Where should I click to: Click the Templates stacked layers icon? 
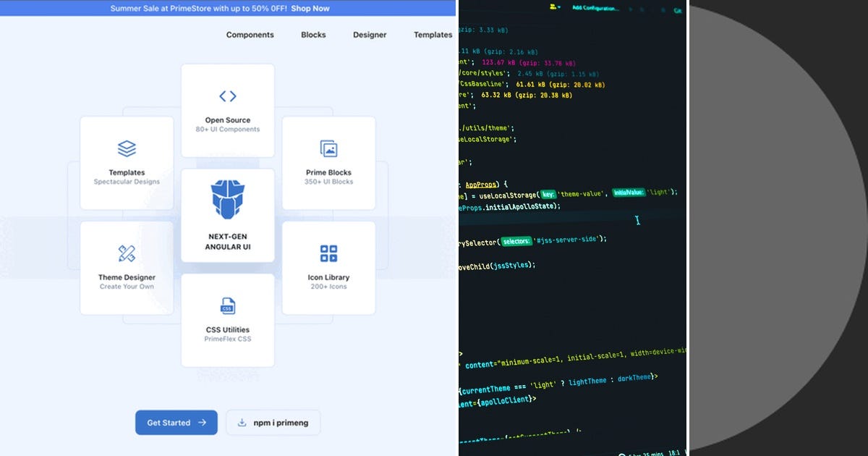point(127,148)
